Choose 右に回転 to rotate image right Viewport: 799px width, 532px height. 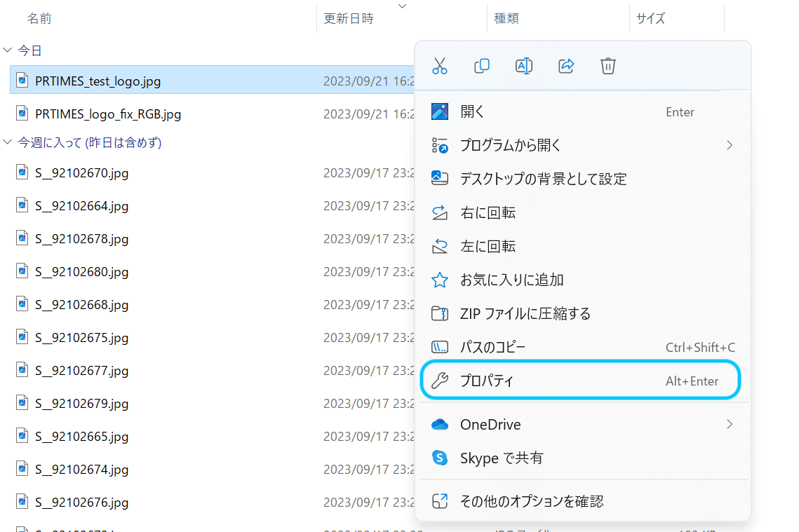click(x=488, y=212)
